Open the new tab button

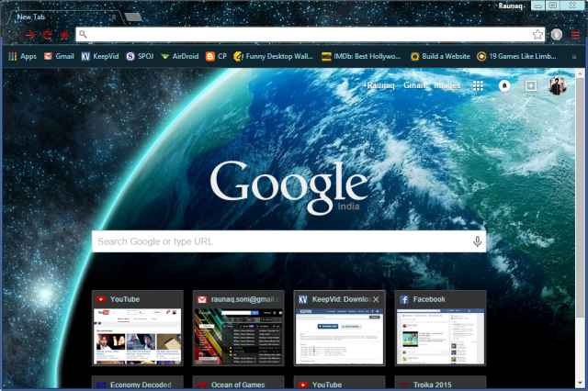pyautogui.click(x=133, y=17)
